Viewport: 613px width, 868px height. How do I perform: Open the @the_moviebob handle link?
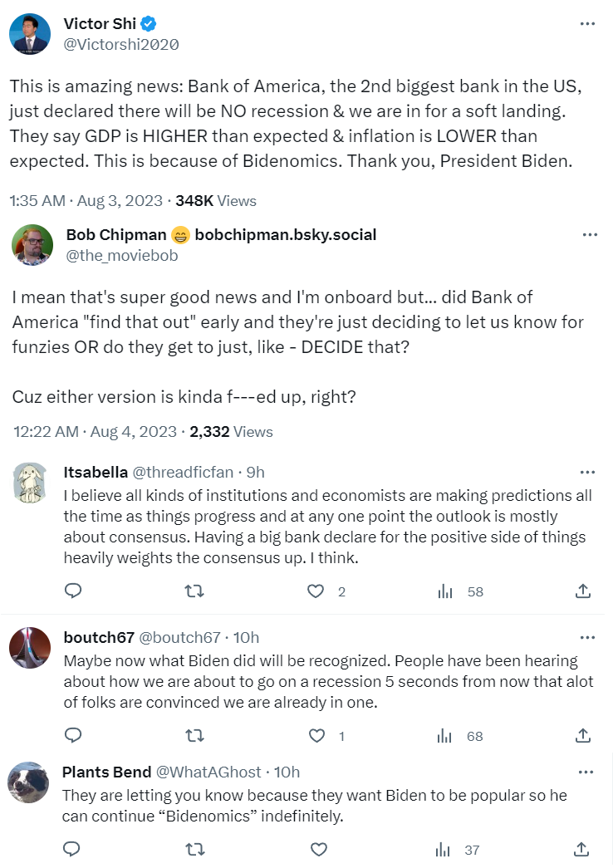[121, 256]
